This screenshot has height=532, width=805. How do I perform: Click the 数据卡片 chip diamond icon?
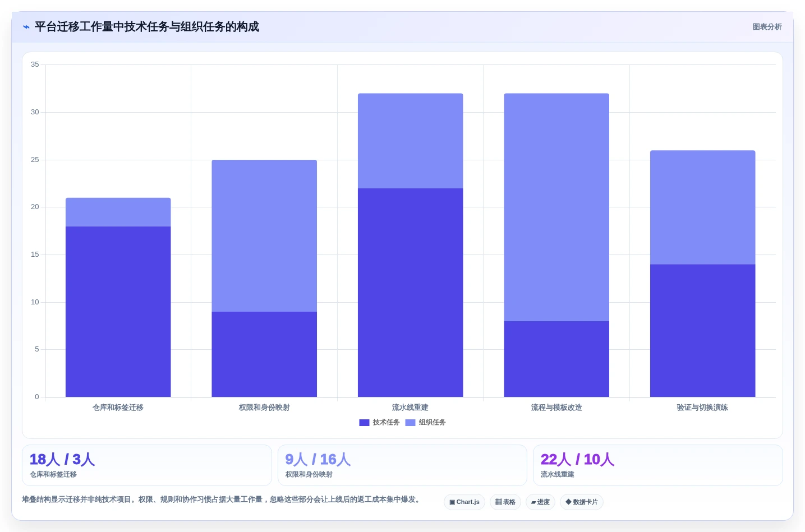tap(568, 502)
